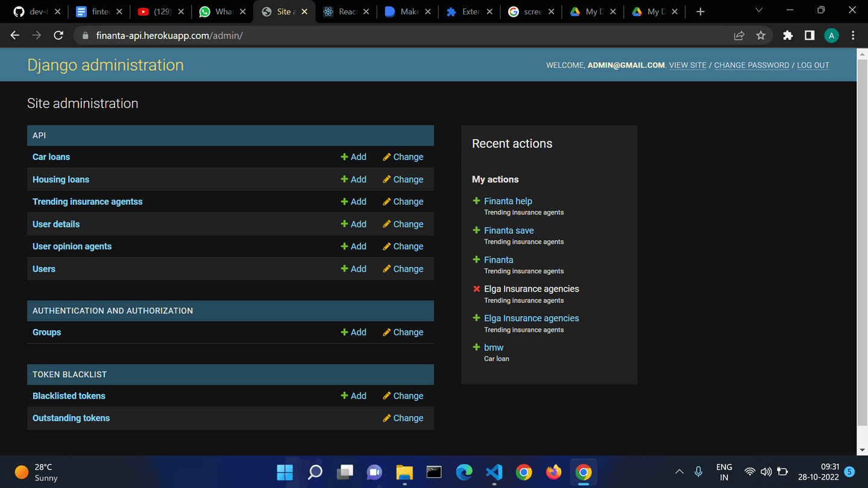Open the Chrome profile avatar A
The width and height of the screenshot is (868, 488).
tap(831, 36)
